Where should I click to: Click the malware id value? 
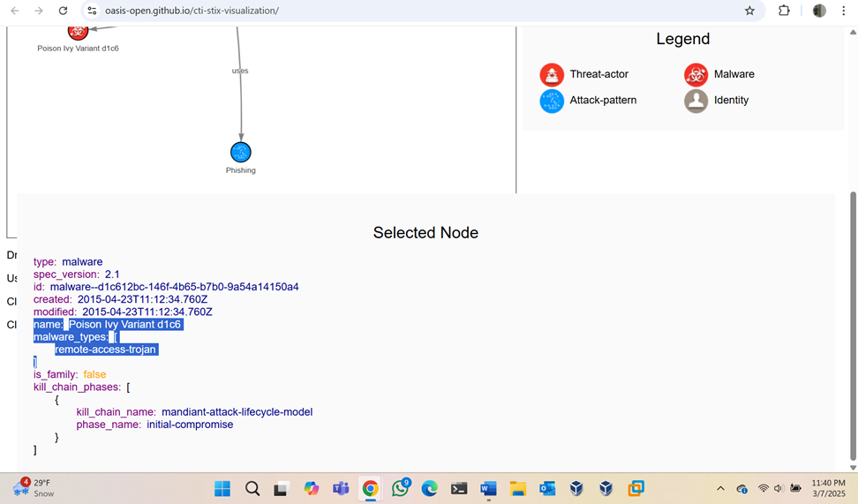174,287
